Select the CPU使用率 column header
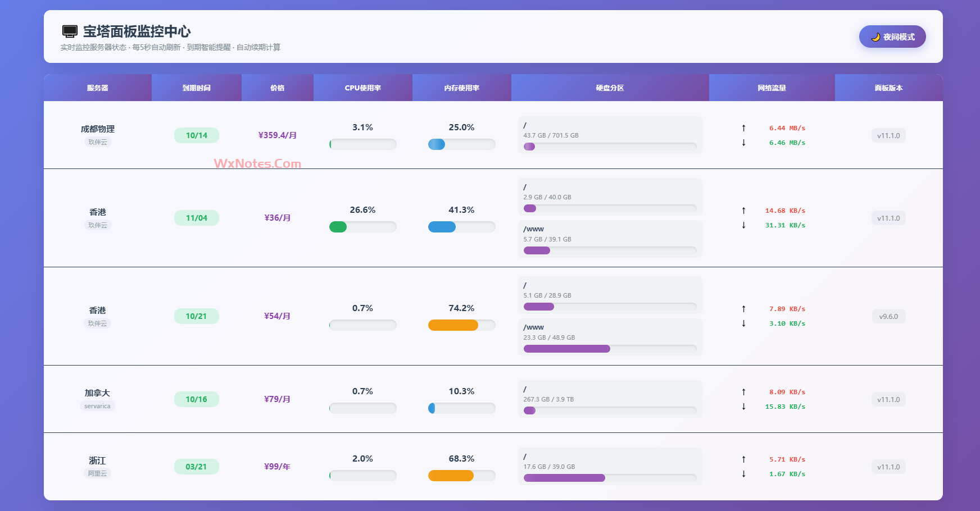 (362, 88)
